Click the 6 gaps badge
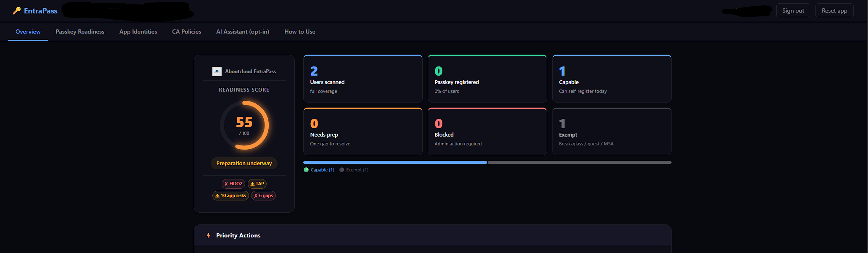The width and height of the screenshot is (868, 253). (263, 195)
